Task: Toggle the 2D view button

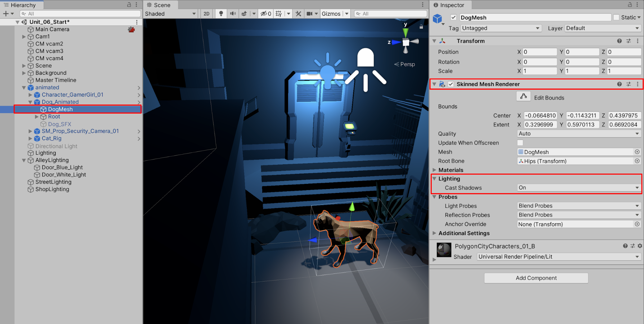Action: [x=207, y=14]
